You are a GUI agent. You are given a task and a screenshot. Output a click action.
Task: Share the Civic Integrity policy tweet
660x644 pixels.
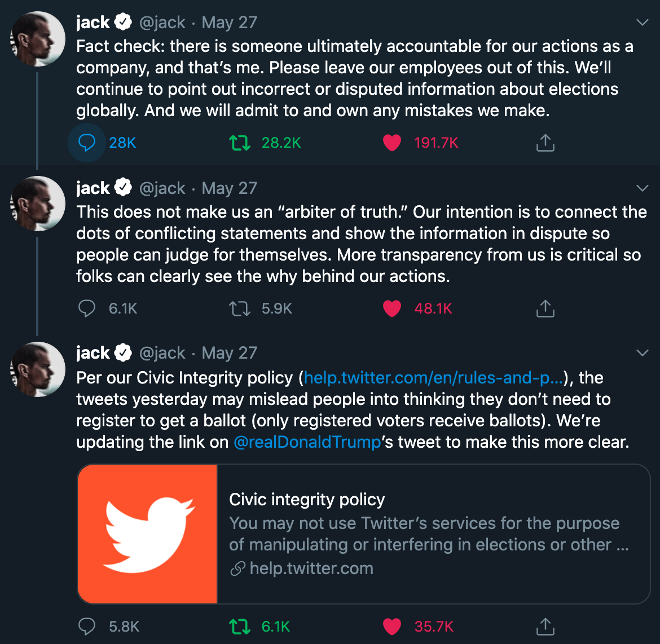pos(545,627)
